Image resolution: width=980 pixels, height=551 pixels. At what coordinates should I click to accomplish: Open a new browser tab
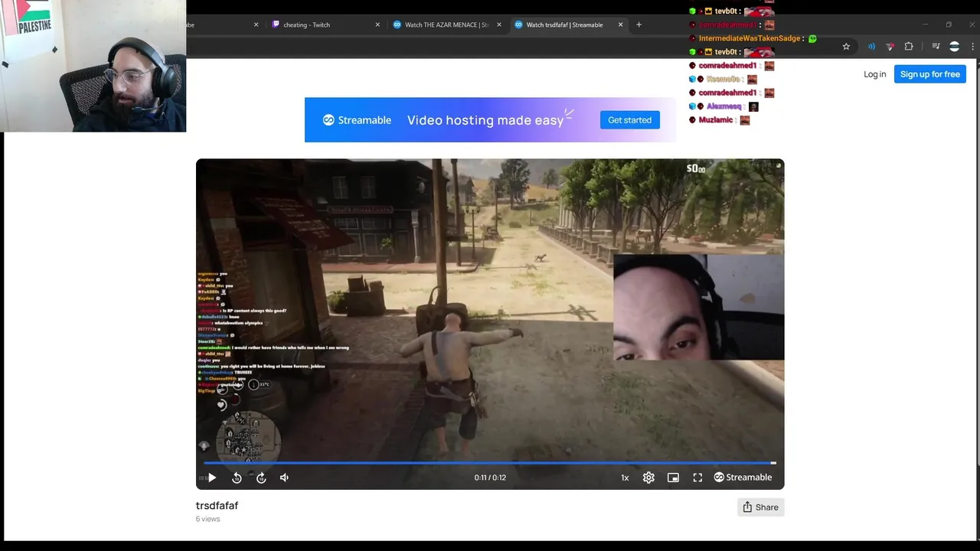[x=639, y=24]
